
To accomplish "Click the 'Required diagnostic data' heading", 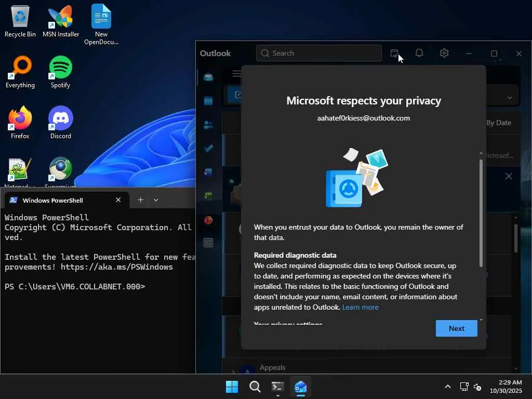I will (295, 255).
